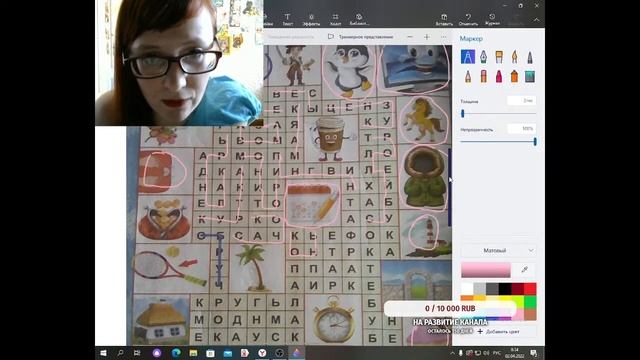This screenshot has width=640, height=360.
Task: Pick the green color swatch
Action: (x=530, y=301)
